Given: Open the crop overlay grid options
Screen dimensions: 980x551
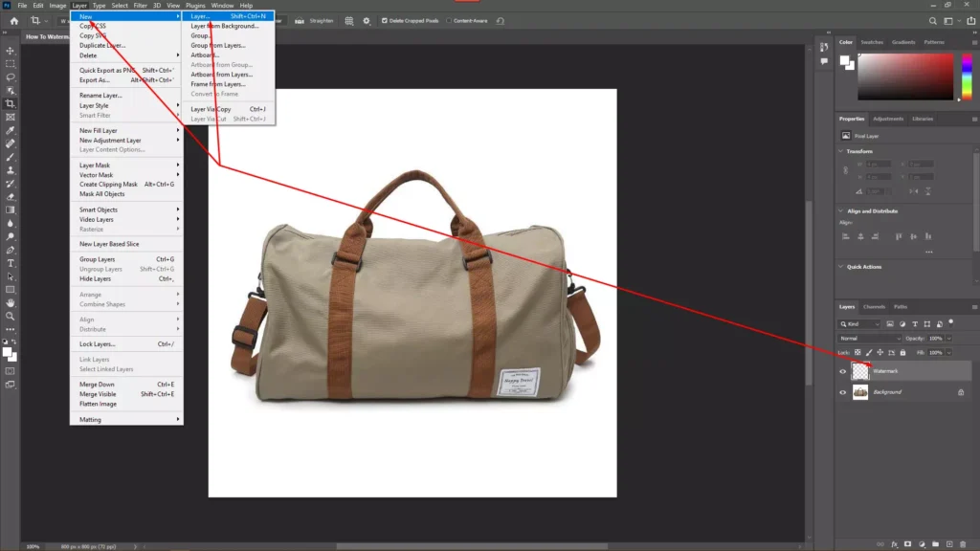Looking at the screenshot, I should [x=348, y=21].
